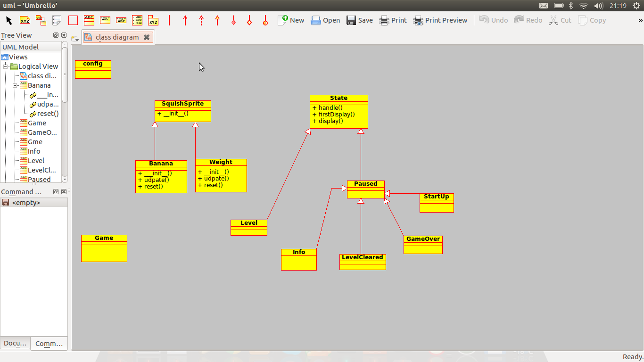Open the Wi-Fi network indicator
Viewport: 644px width, 362px height.
tap(584, 6)
